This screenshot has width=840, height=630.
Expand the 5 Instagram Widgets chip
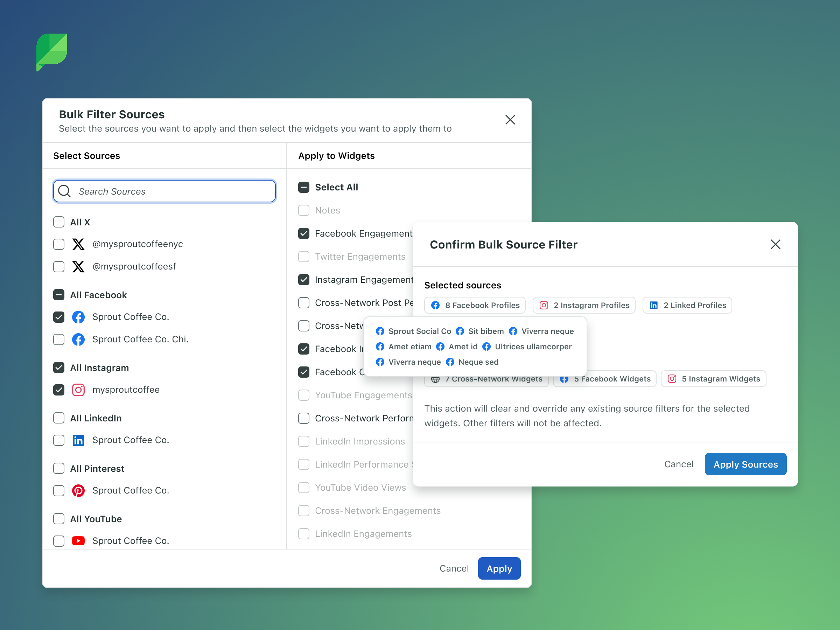click(x=713, y=379)
